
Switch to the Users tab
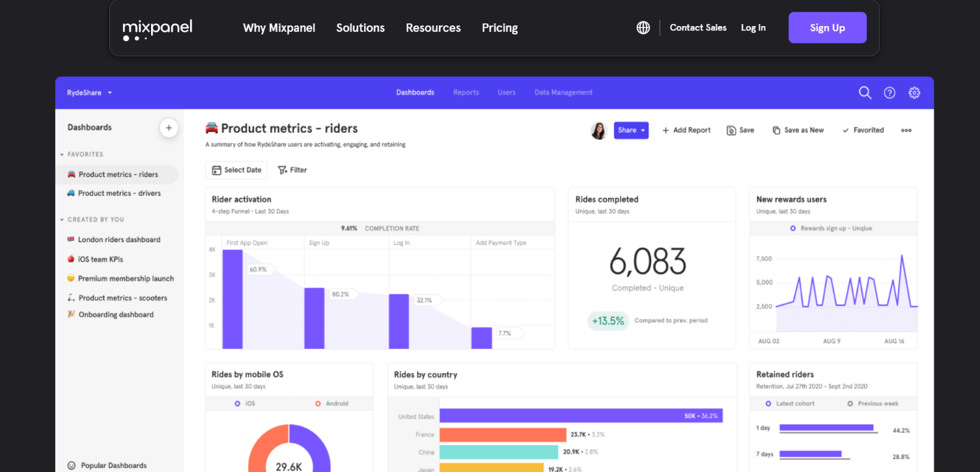pos(507,92)
